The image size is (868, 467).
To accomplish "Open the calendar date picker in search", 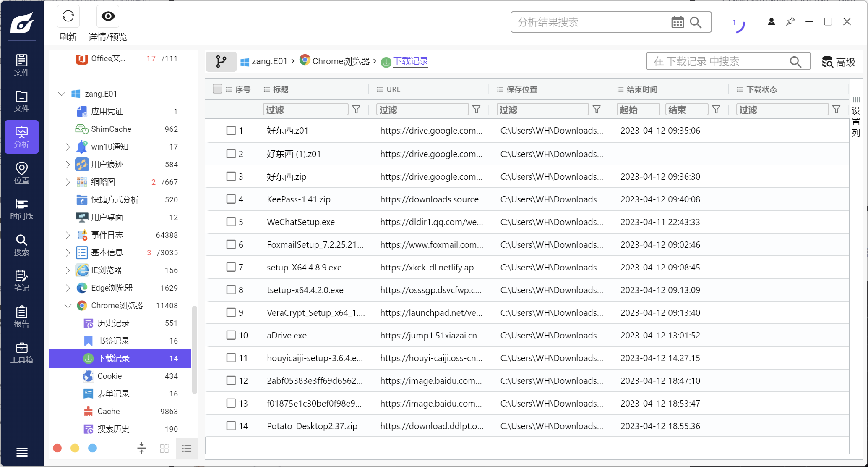I will (678, 22).
